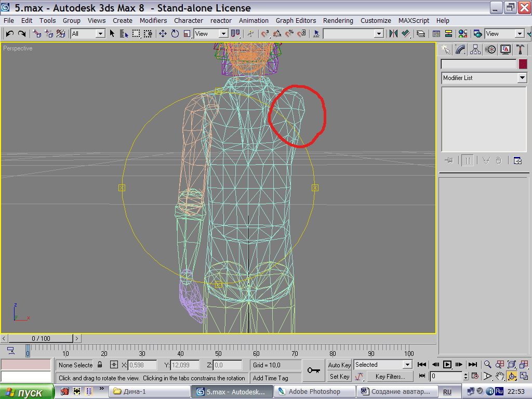Click the object color swatch
The image size is (532, 399).
(x=523, y=64)
